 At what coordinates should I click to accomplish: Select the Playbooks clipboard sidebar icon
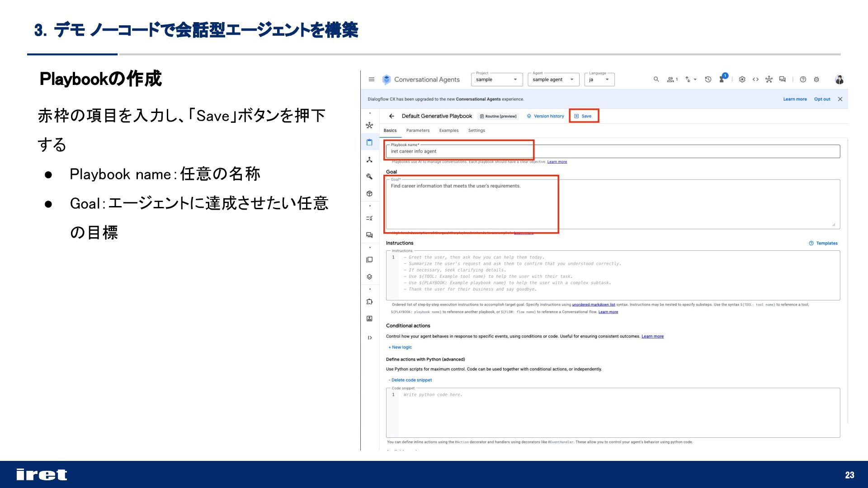click(x=369, y=142)
